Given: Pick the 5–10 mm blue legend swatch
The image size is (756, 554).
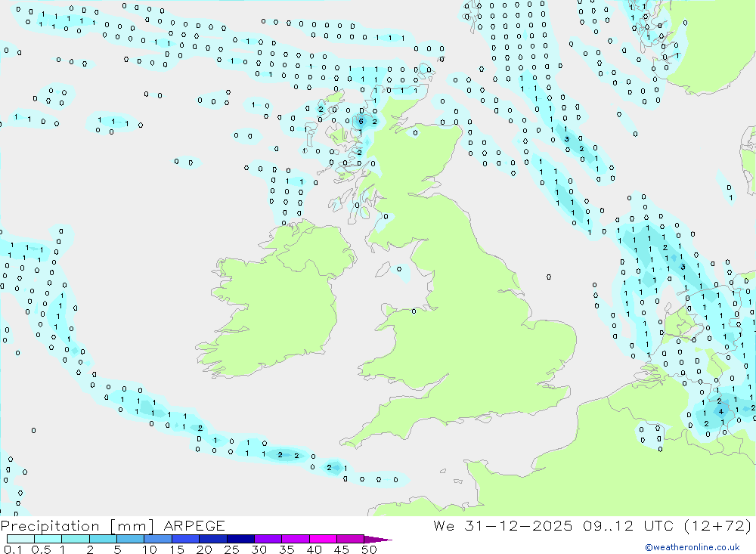Looking at the screenshot, I should coord(130,539).
